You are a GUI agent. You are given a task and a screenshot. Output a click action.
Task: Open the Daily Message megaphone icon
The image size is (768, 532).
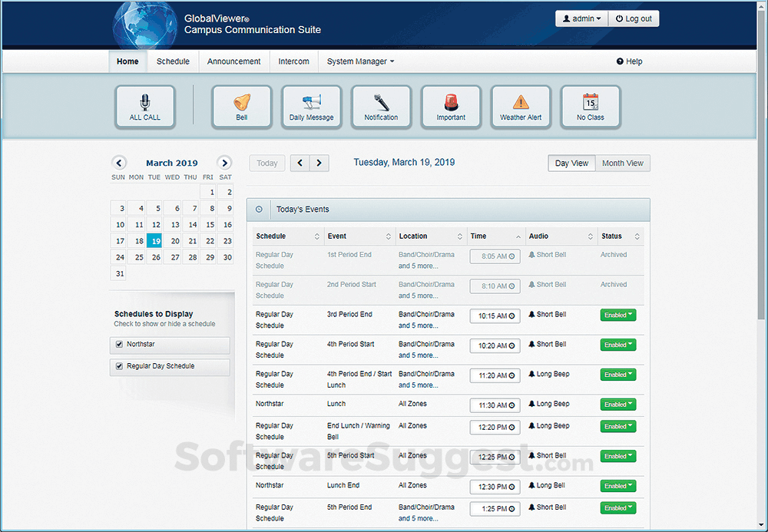point(311,102)
